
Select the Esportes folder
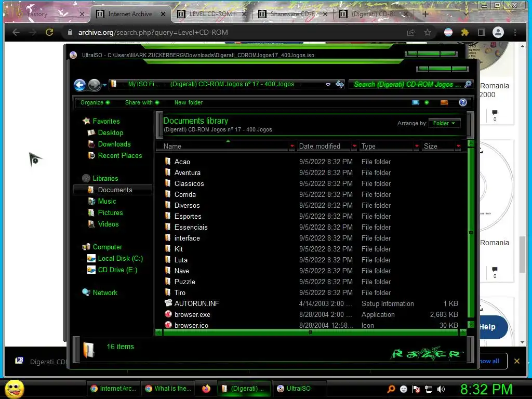(188, 217)
